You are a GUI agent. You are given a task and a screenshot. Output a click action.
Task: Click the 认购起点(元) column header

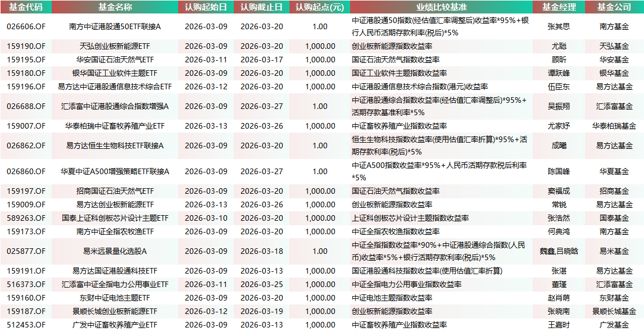(318, 8)
